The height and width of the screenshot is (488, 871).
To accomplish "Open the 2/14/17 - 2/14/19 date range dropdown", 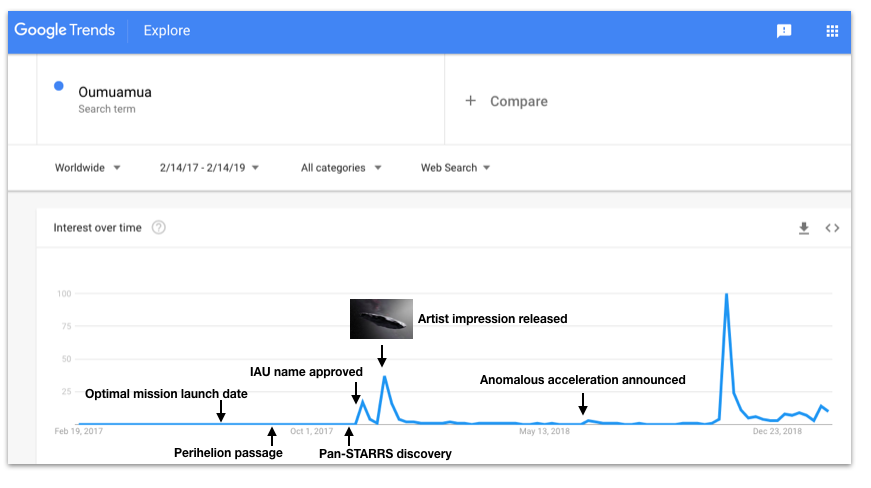I will pyautogui.click(x=209, y=168).
